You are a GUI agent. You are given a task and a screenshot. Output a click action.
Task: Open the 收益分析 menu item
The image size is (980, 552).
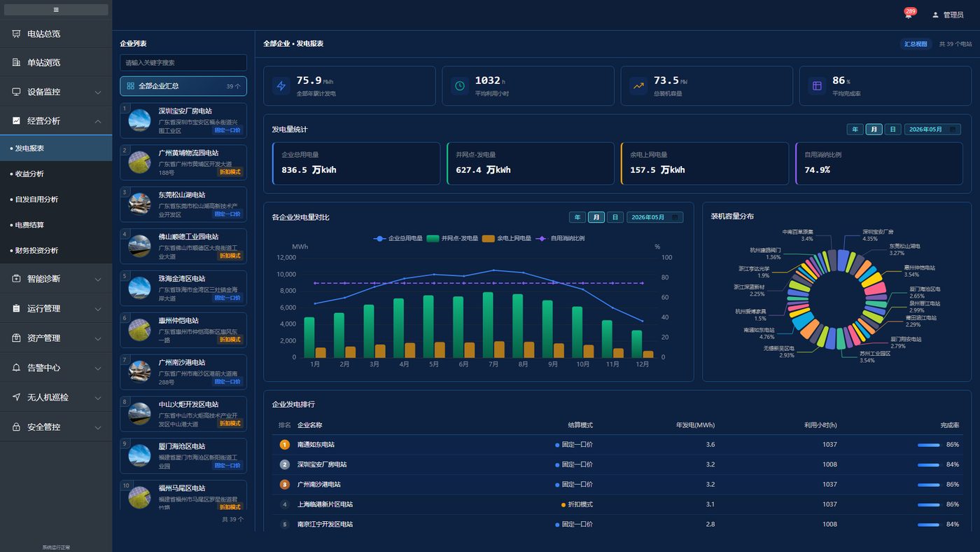coord(56,174)
